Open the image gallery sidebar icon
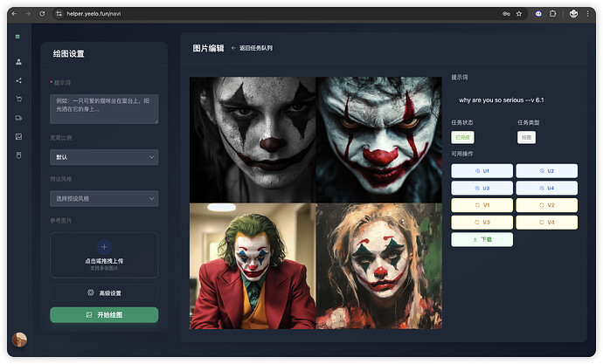Screen dimensions: 603x364 (x=18, y=137)
